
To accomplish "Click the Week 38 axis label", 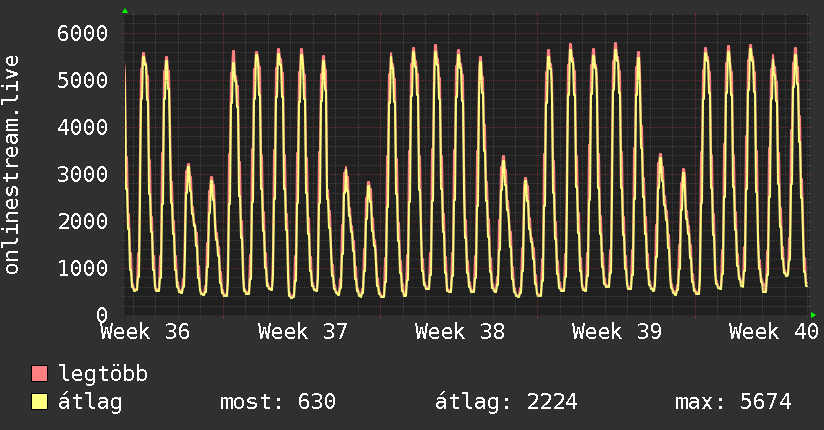I will (x=460, y=332).
